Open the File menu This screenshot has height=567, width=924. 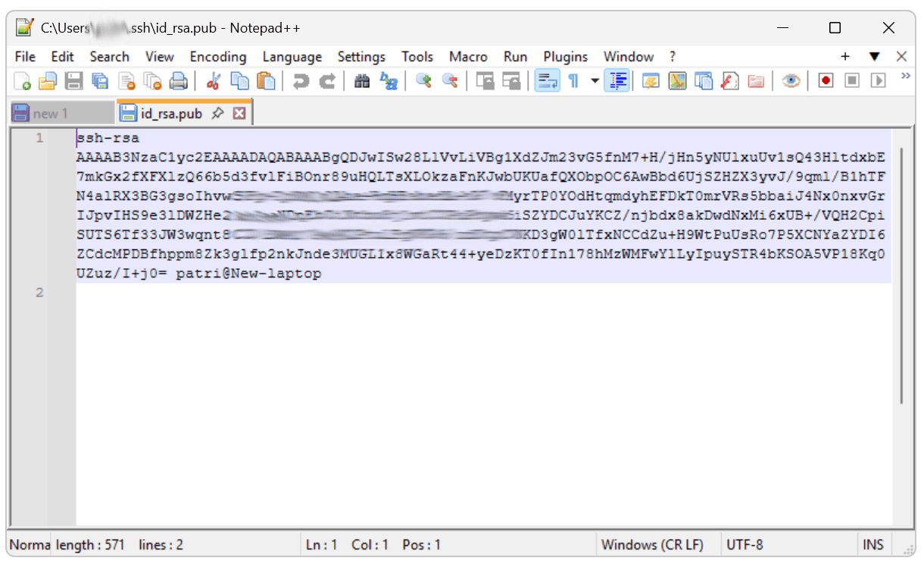[x=25, y=57]
